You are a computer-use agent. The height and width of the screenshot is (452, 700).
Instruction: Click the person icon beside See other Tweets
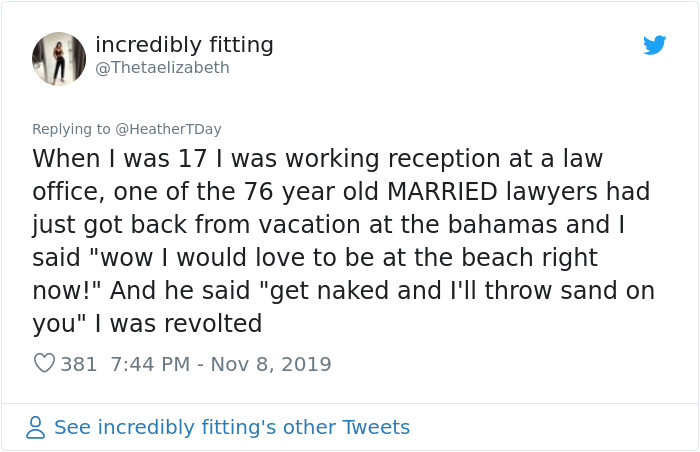pyautogui.click(x=36, y=427)
